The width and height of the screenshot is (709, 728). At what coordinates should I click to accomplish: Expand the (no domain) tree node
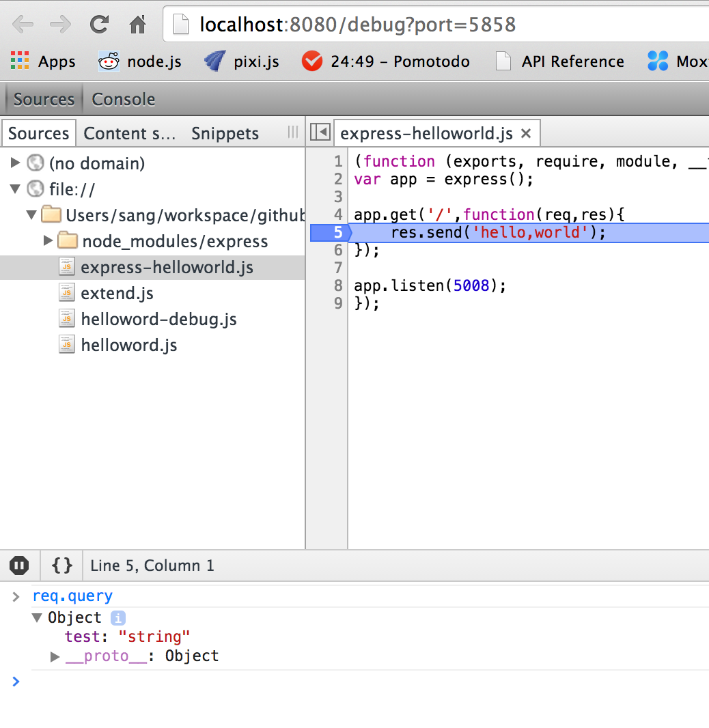[16, 163]
